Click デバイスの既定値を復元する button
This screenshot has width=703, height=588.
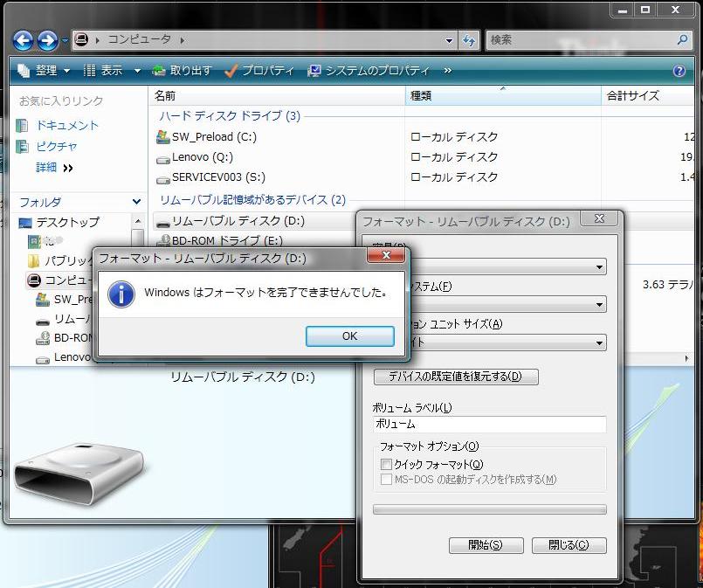(x=456, y=377)
